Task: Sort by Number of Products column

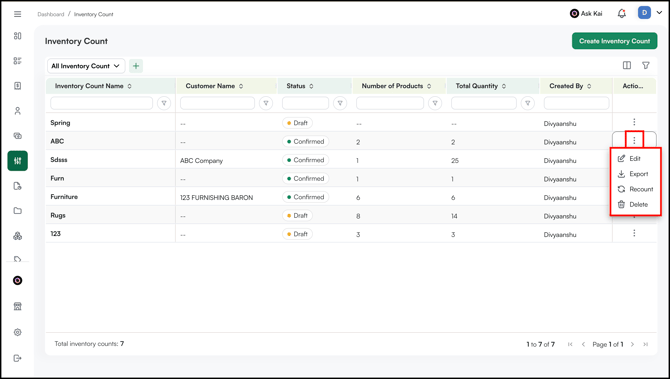Action: pyautogui.click(x=429, y=86)
